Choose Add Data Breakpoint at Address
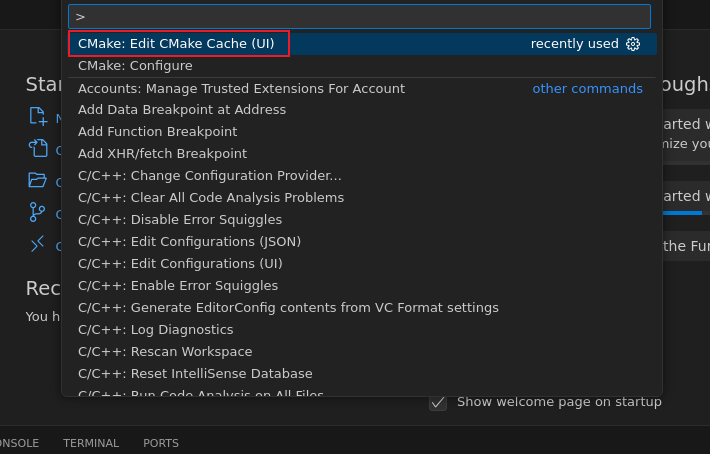 pyautogui.click(x=362, y=110)
